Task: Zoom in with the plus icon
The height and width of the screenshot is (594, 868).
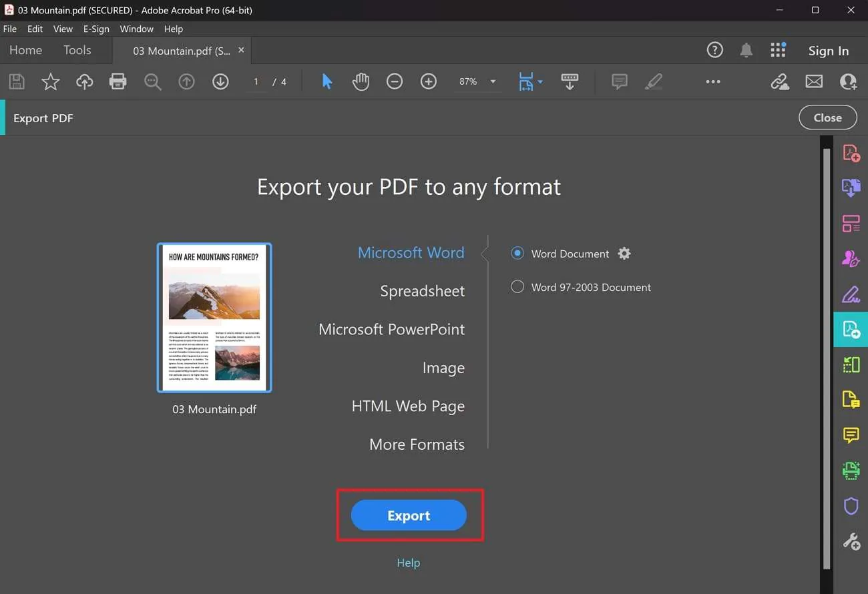Action: point(429,81)
